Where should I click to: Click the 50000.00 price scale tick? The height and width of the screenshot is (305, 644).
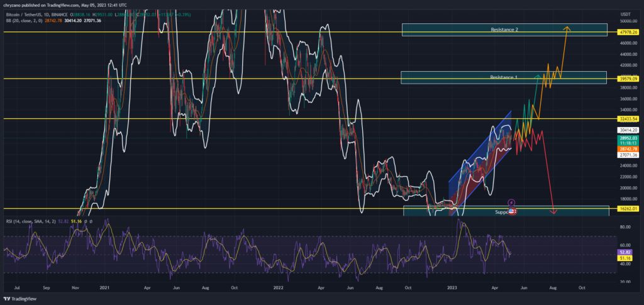point(628,21)
